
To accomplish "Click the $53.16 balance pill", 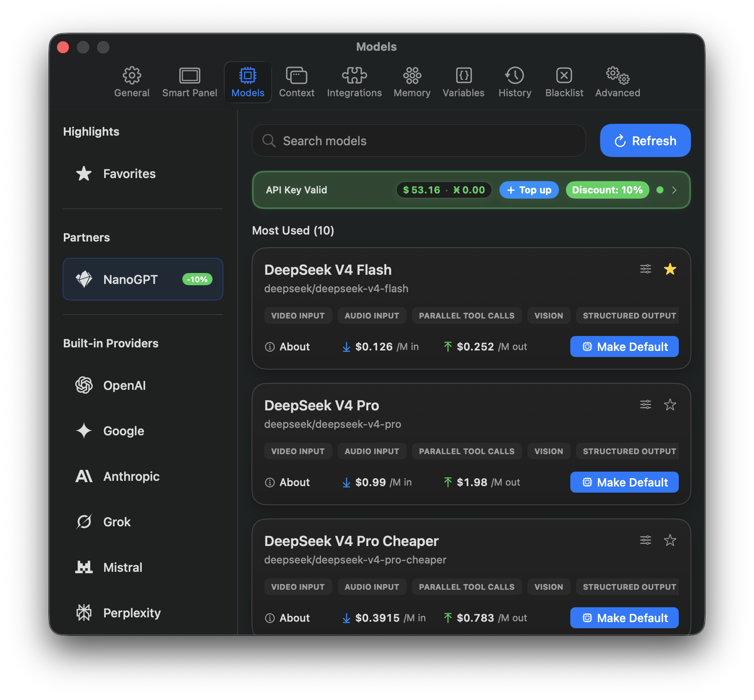I will coord(444,190).
